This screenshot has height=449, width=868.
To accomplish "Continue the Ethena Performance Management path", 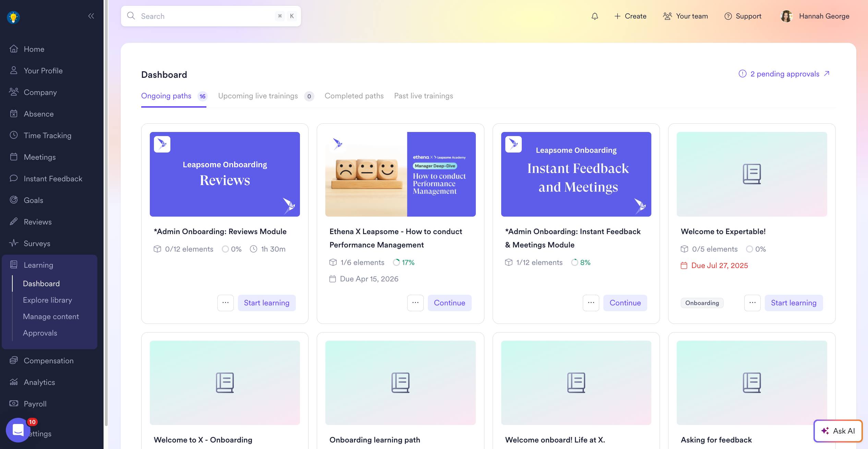I will coord(449,303).
